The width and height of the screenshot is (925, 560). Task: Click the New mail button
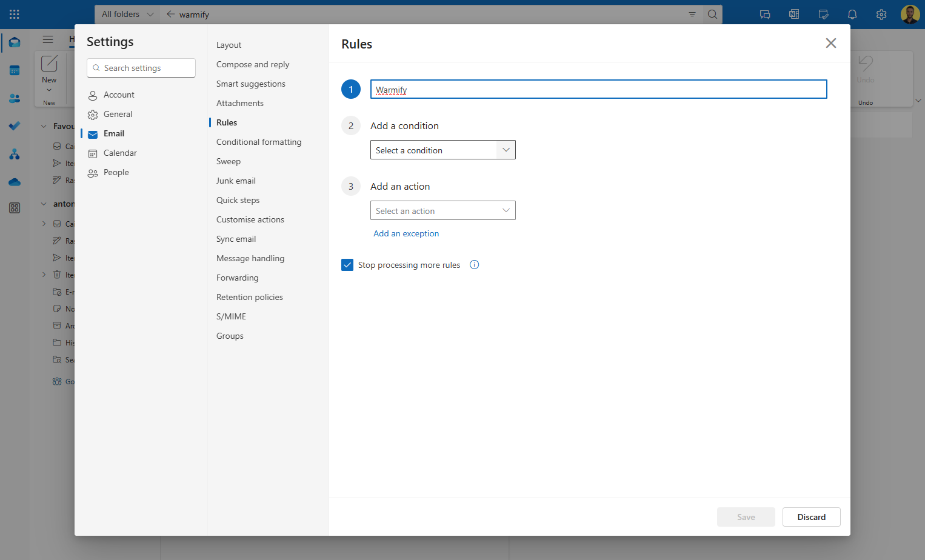click(49, 69)
